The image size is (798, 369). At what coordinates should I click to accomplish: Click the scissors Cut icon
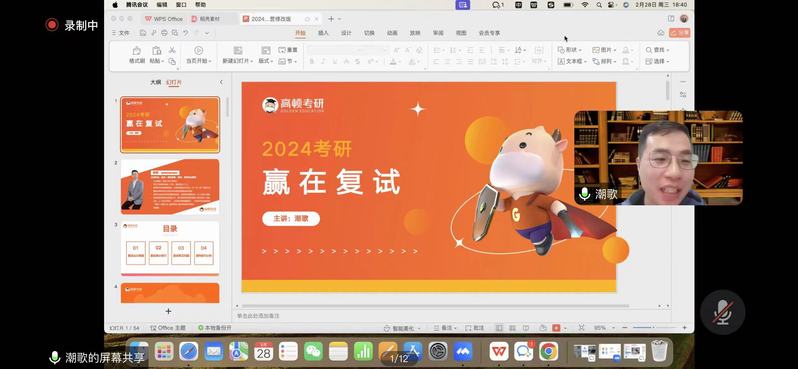point(172,50)
